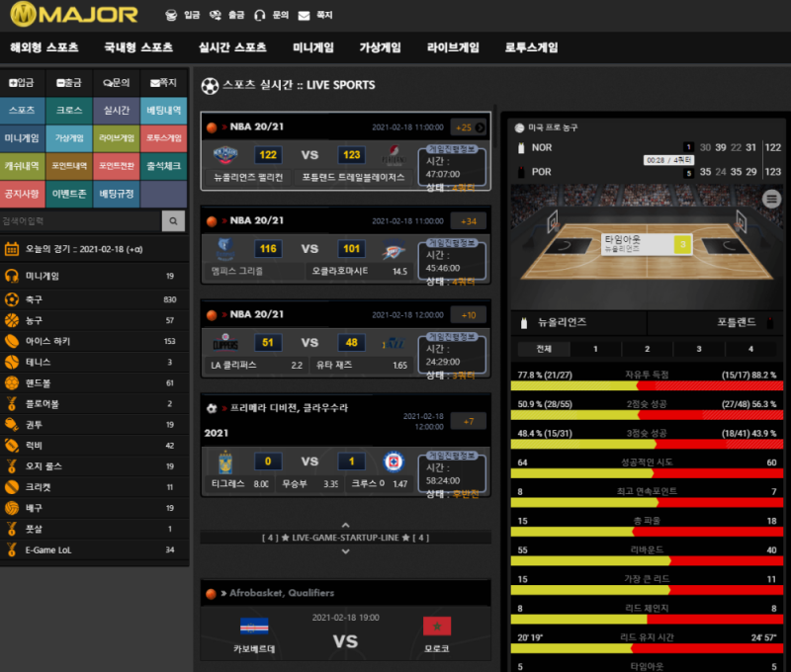Select quarter 3 tab in stats panel
The image size is (791, 672).
click(698, 349)
